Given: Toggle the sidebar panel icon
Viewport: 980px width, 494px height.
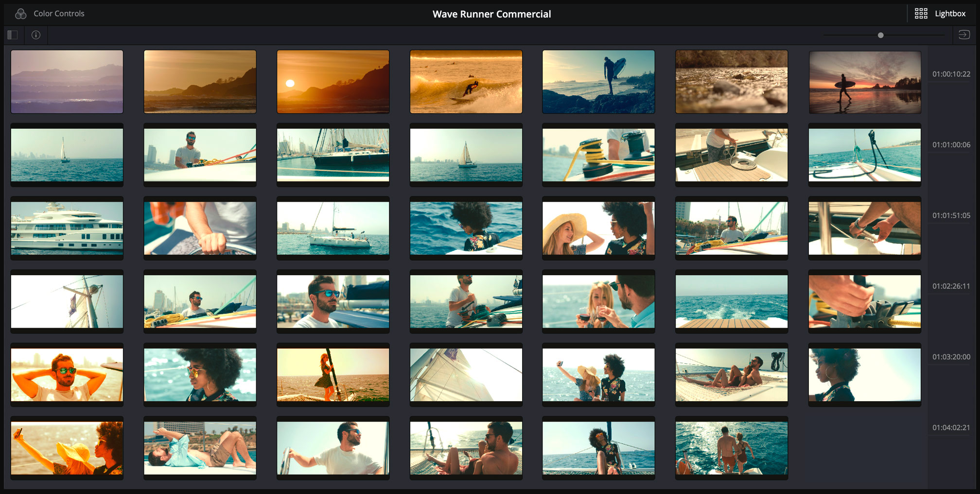Looking at the screenshot, I should [x=13, y=35].
